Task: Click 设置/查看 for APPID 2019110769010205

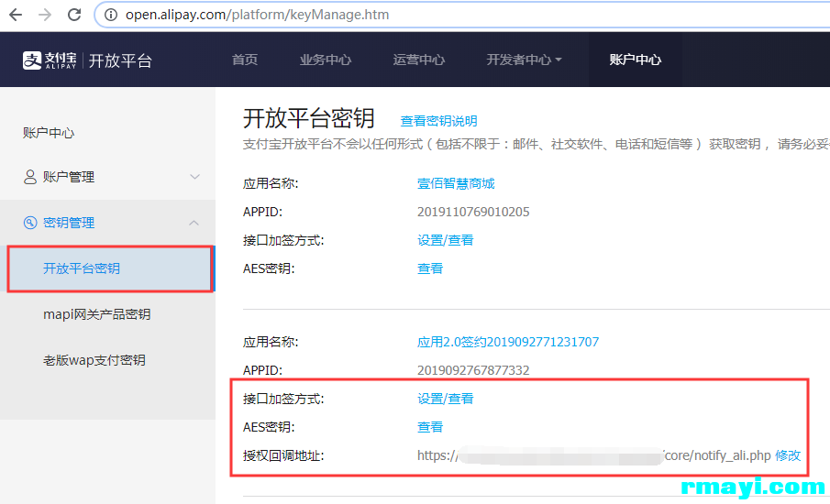Action: tap(445, 240)
